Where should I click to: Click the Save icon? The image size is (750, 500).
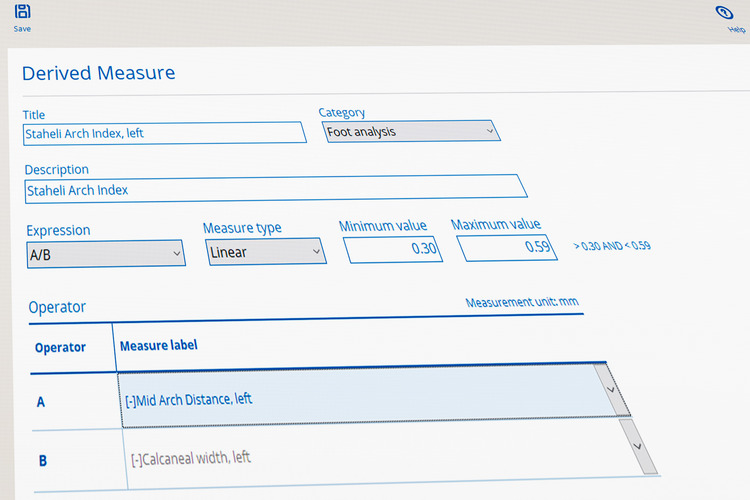22,11
